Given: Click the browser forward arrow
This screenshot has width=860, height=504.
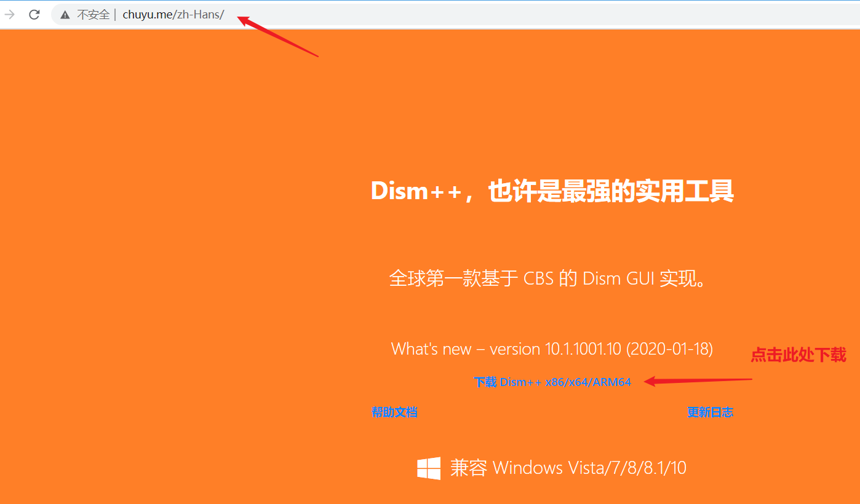Looking at the screenshot, I should pos(10,14).
